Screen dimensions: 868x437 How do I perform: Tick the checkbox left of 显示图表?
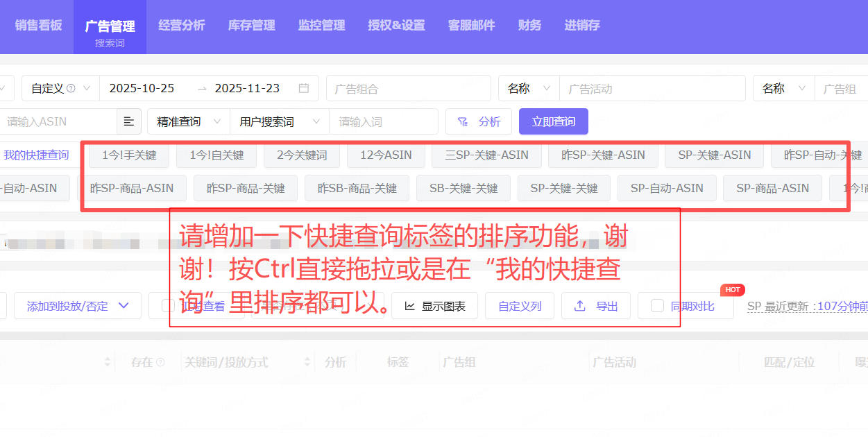tap(168, 306)
